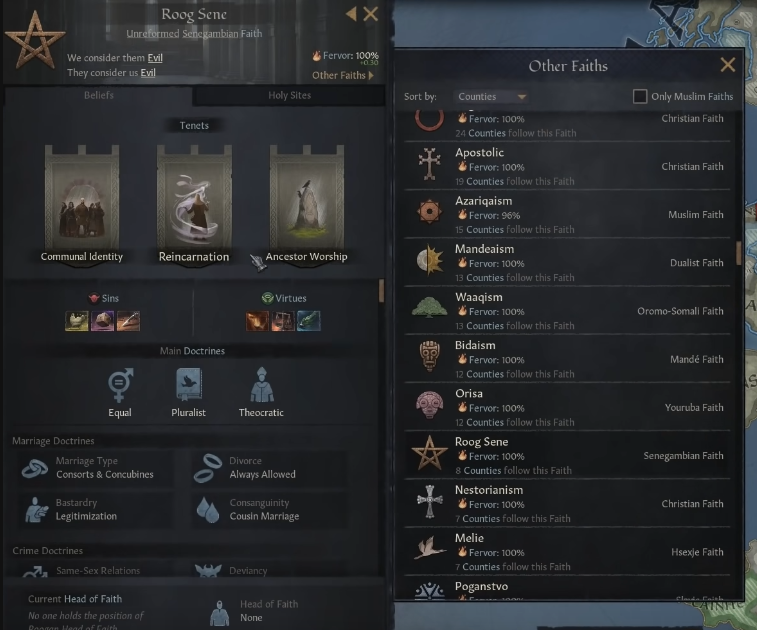The width and height of the screenshot is (757, 630).
Task: Click the Evil link after 'We consider them'
Action: tap(155, 58)
